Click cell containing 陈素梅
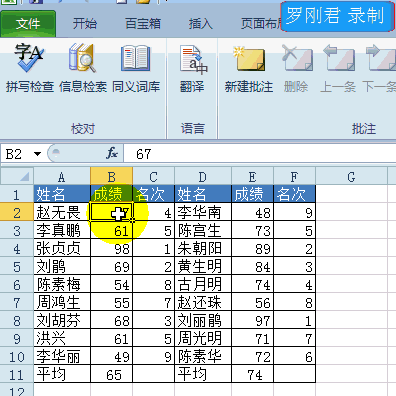This screenshot has height=396, width=396. (62, 284)
